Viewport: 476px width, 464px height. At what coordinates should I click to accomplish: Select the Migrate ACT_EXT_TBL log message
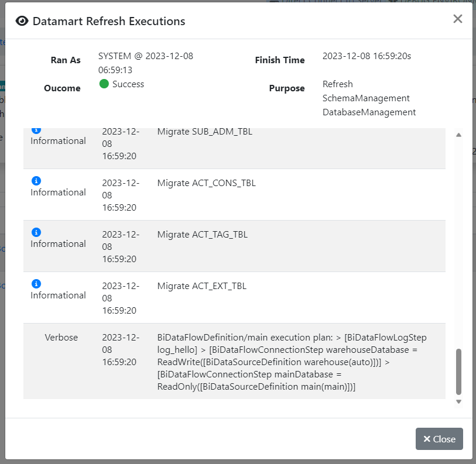pos(201,286)
